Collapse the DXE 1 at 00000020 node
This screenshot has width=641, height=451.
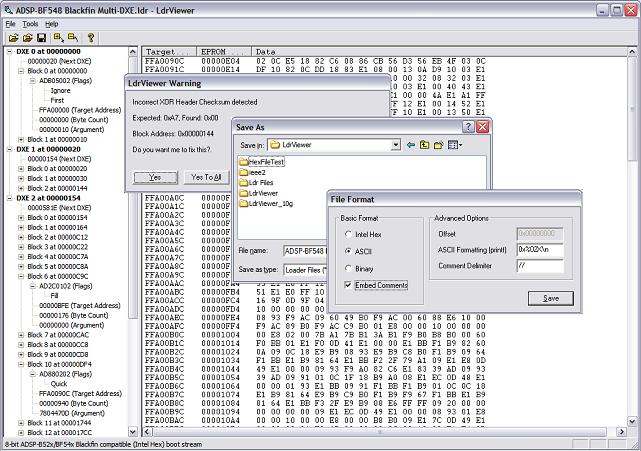[9, 149]
